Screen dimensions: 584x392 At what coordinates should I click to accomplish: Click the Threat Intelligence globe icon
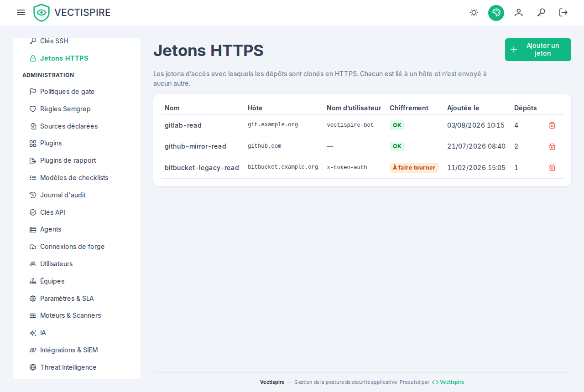tap(33, 367)
